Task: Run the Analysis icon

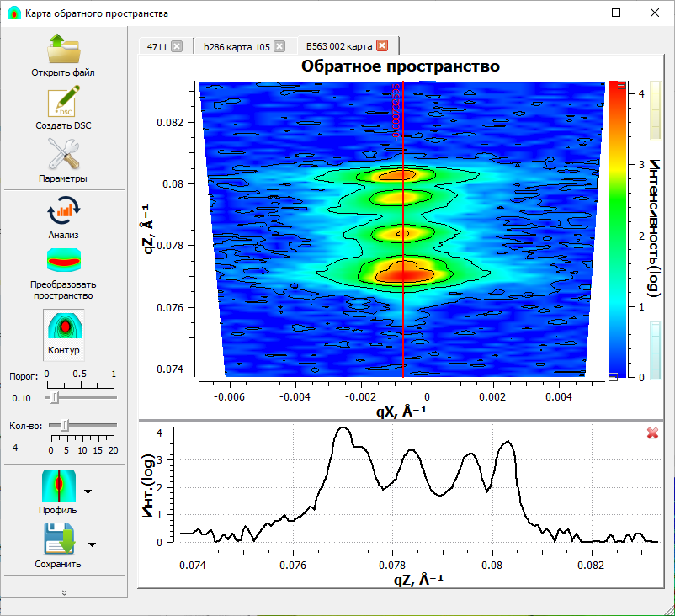Action: point(63,210)
